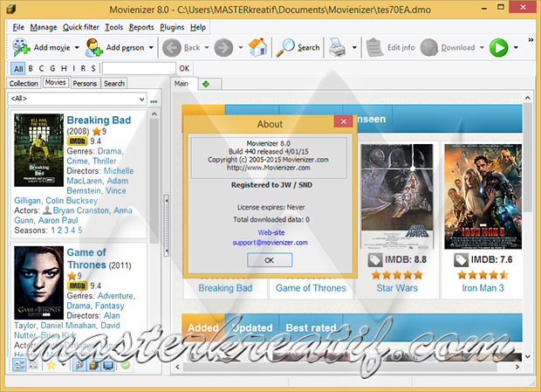
Task: Toggle thumbnails view icon
Action: click(x=33, y=365)
